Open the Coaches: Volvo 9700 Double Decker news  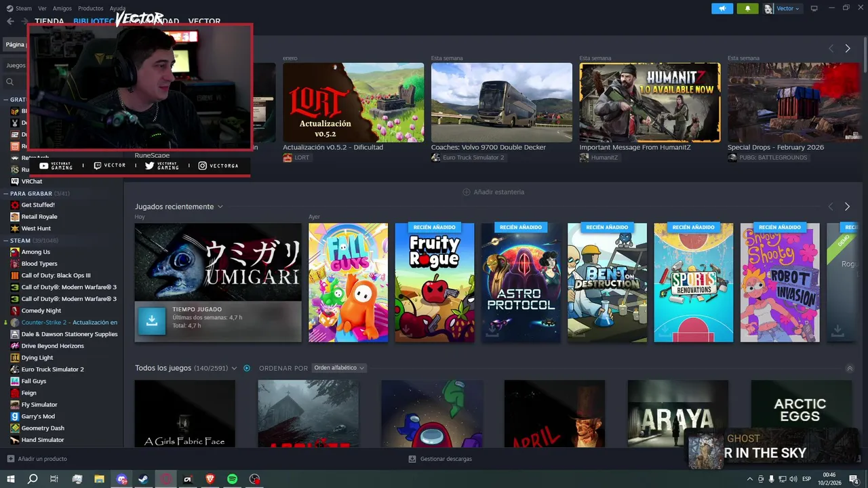[502, 102]
